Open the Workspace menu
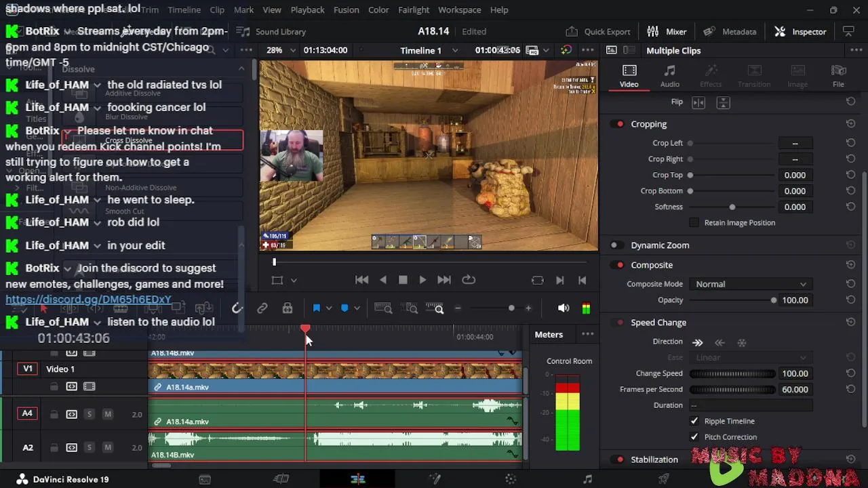The width and height of the screenshot is (868, 488). click(459, 10)
